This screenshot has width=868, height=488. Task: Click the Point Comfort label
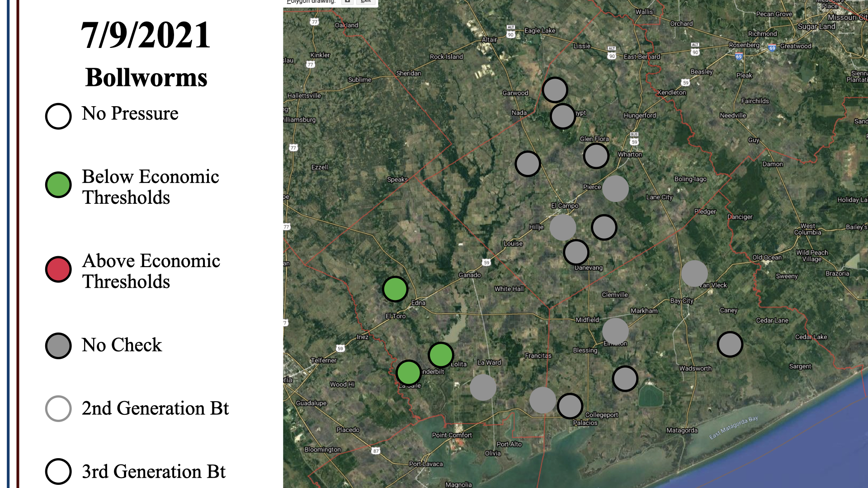click(452, 435)
